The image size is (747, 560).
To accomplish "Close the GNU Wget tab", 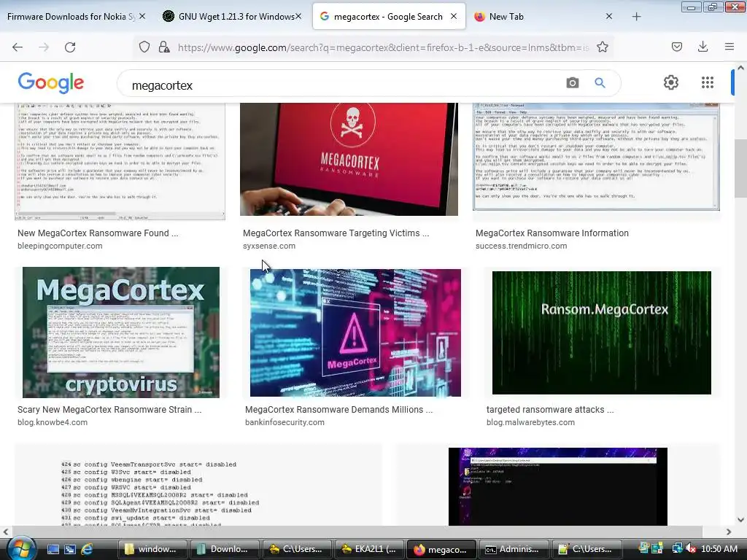I will click(298, 16).
